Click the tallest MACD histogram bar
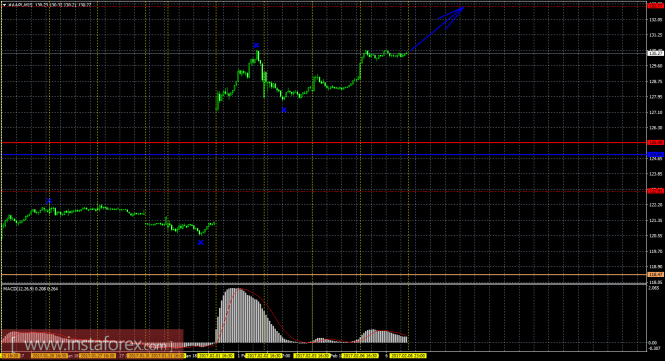The width and height of the screenshot is (665, 361). pyautogui.click(x=233, y=316)
